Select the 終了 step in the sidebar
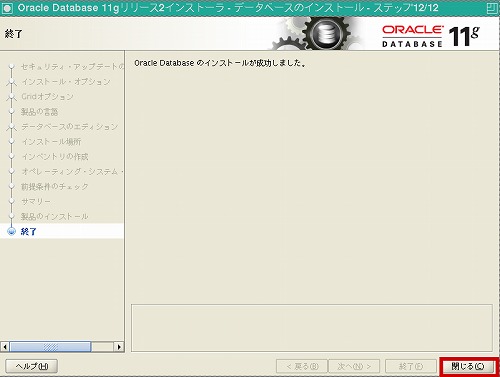This screenshot has width=500, height=377. 28,231
